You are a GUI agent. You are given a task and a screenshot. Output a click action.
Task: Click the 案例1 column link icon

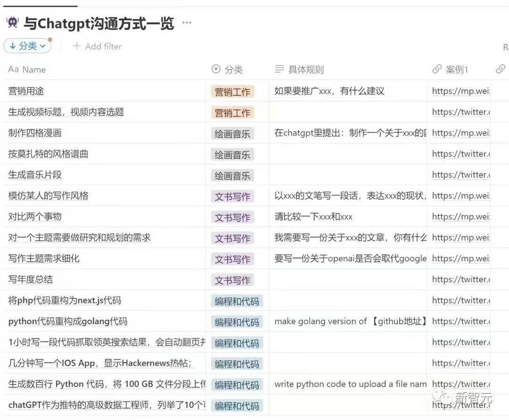(437, 69)
